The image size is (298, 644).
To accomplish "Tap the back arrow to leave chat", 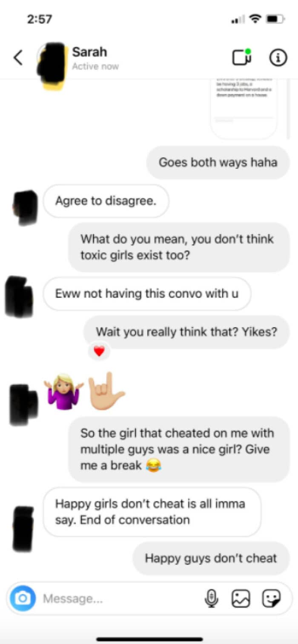I will pyautogui.click(x=18, y=58).
